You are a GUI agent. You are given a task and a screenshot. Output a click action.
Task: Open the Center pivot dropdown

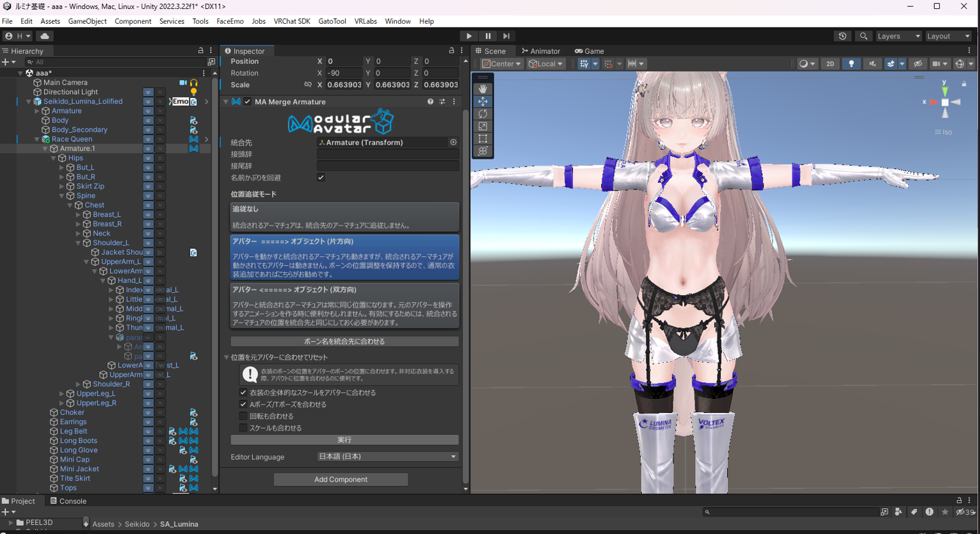click(502, 64)
